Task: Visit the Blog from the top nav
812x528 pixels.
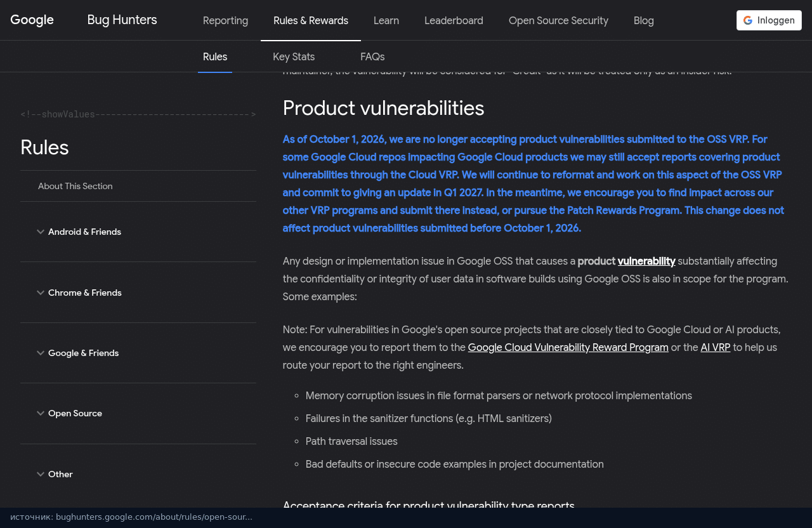Action: click(644, 20)
